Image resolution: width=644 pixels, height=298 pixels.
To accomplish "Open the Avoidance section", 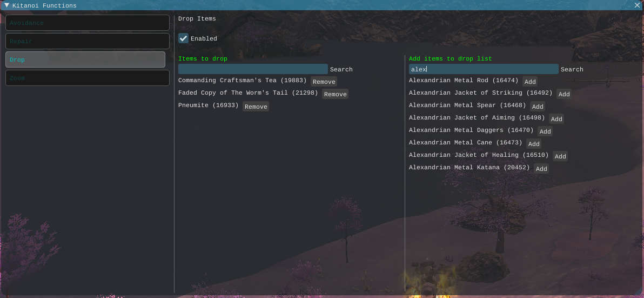I will [88, 23].
